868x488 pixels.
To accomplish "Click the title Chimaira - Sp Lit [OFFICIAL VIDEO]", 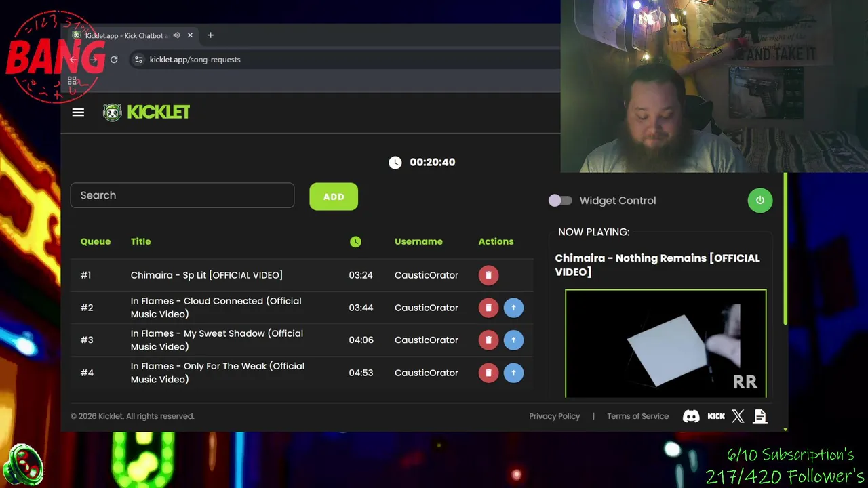I will (x=207, y=275).
